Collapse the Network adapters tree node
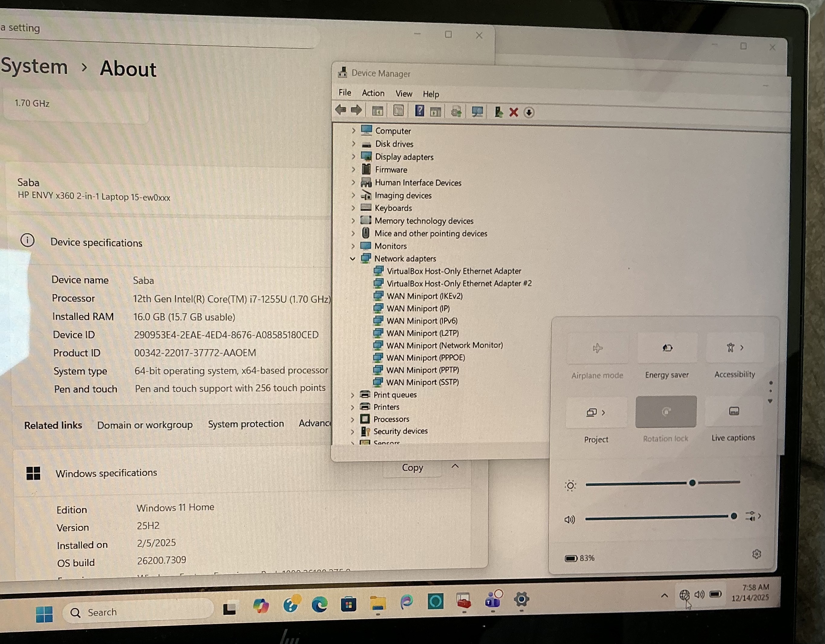This screenshot has width=825, height=644. [x=353, y=258]
